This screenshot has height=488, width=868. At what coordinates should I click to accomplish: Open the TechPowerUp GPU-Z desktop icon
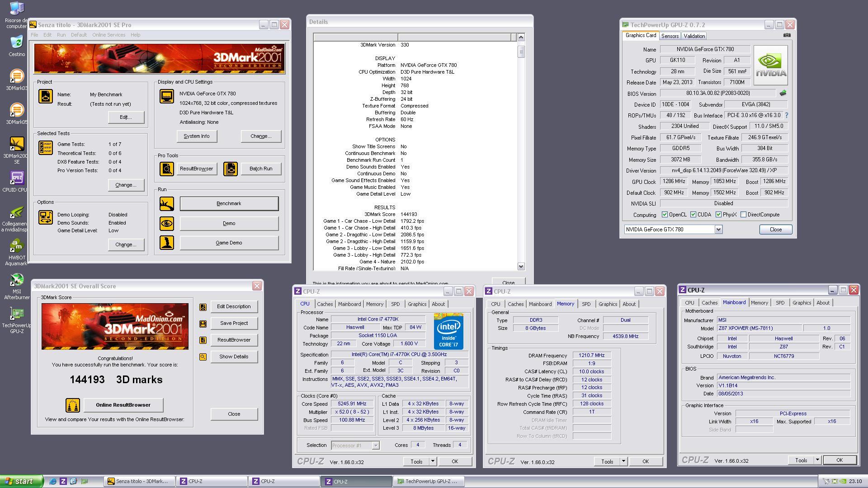click(x=17, y=320)
